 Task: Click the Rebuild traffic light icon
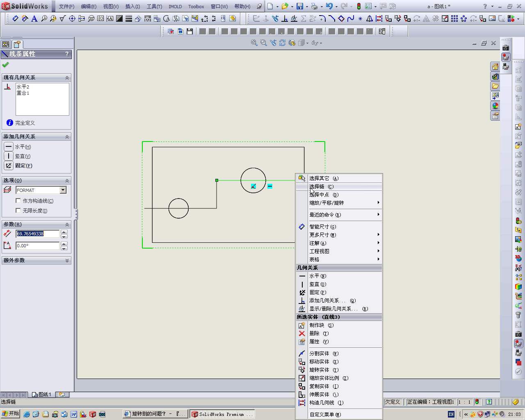(x=358, y=6)
